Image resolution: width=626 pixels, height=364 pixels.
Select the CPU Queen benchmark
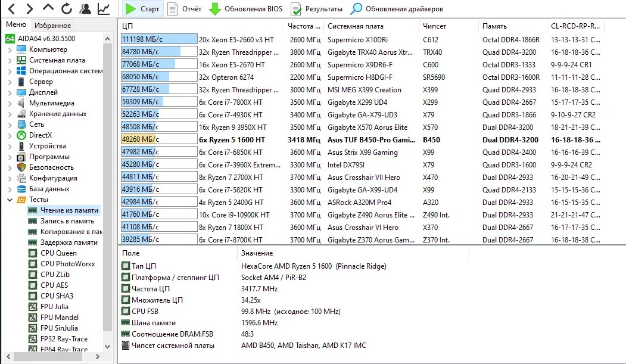coord(58,253)
